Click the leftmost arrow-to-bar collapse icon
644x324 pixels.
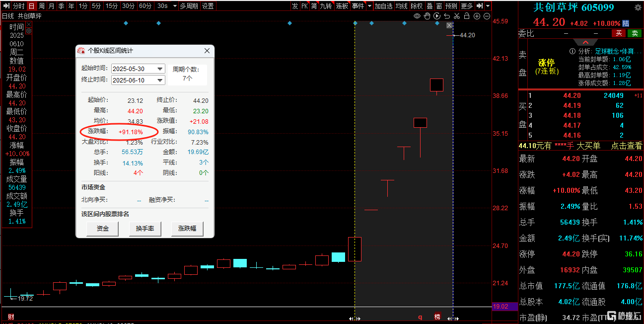click(x=6, y=6)
